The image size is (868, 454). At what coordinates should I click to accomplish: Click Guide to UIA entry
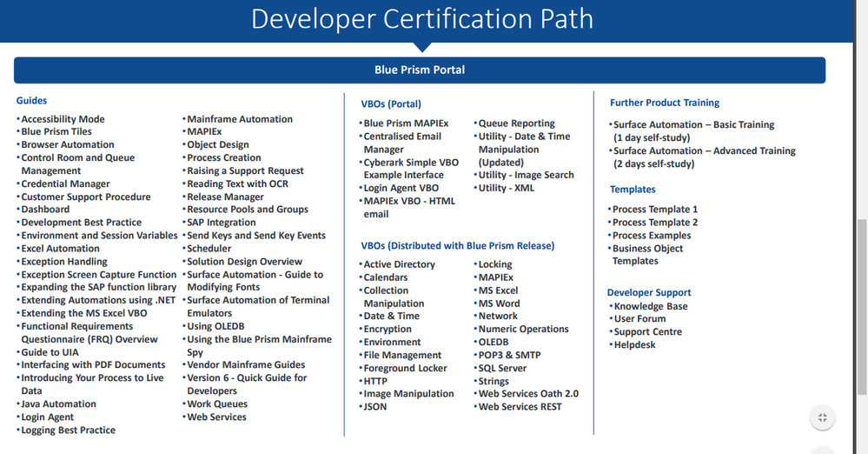click(x=50, y=352)
